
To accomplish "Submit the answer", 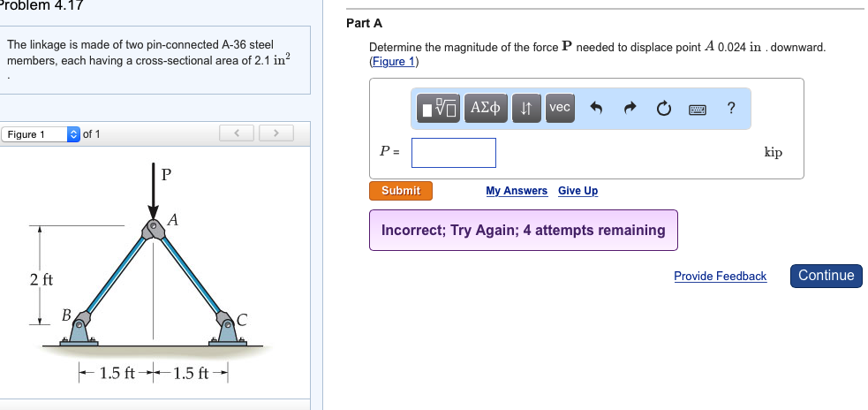I will coord(401,191).
